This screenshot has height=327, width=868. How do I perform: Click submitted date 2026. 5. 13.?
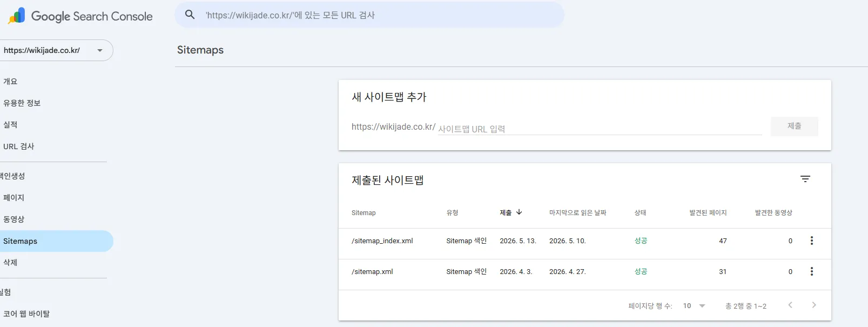[x=517, y=241]
